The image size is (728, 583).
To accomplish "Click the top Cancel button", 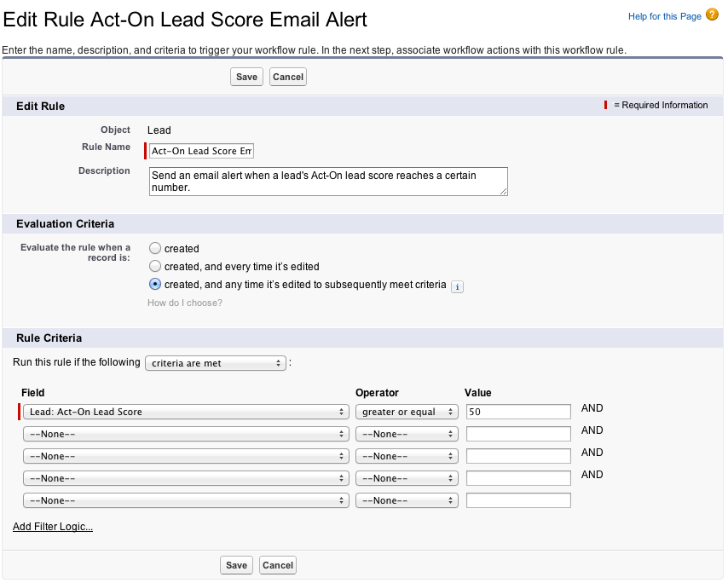I will (x=288, y=77).
